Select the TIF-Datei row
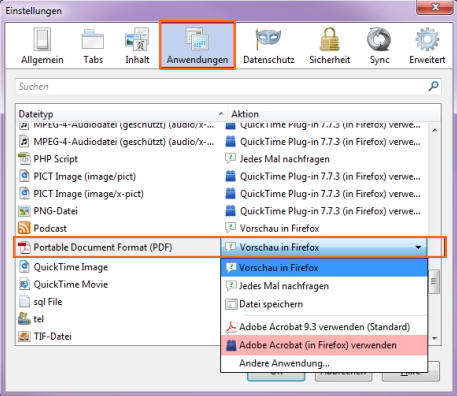 117,336
